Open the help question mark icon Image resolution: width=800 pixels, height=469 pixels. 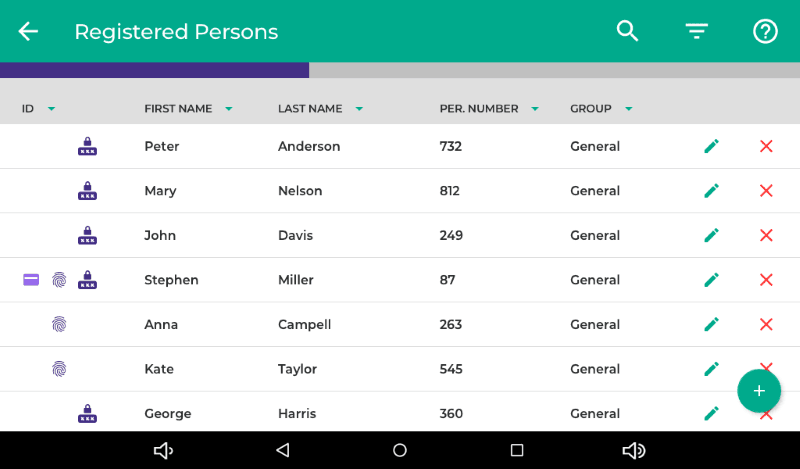click(765, 31)
